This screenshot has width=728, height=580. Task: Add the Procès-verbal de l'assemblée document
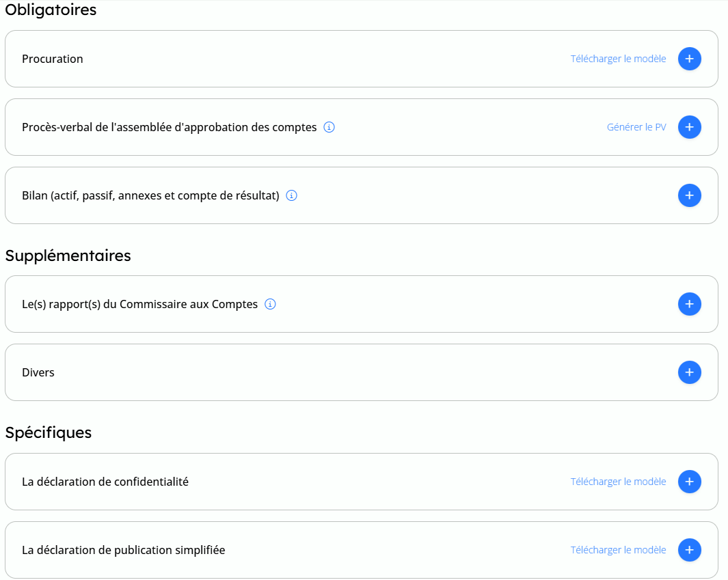(689, 127)
